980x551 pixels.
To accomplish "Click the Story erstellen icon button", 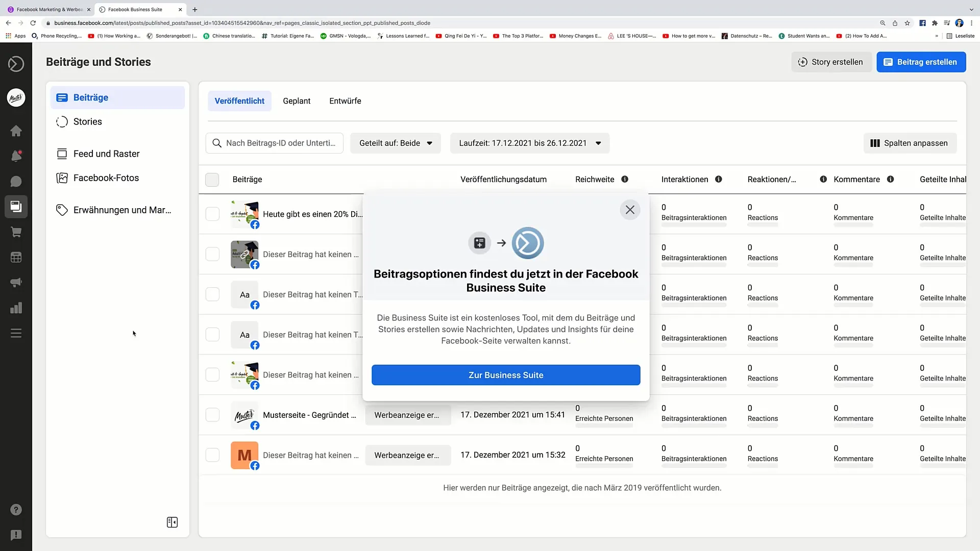I will [803, 62].
